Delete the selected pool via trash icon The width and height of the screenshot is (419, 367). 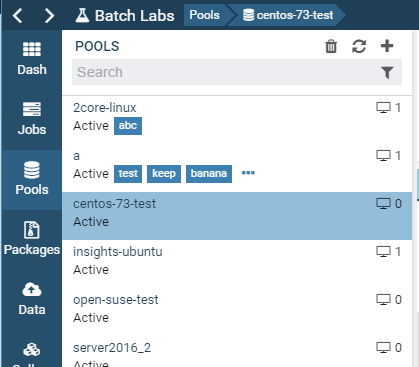click(331, 46)
